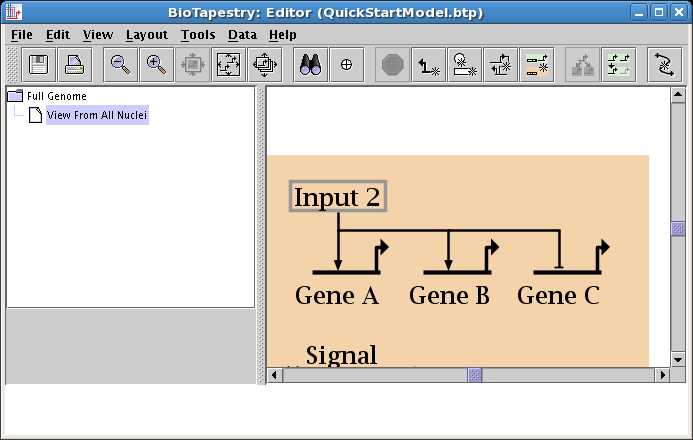Click the vertical scrollbar up arrow
This screenshot has width=693, height=440.
[677, 95]
